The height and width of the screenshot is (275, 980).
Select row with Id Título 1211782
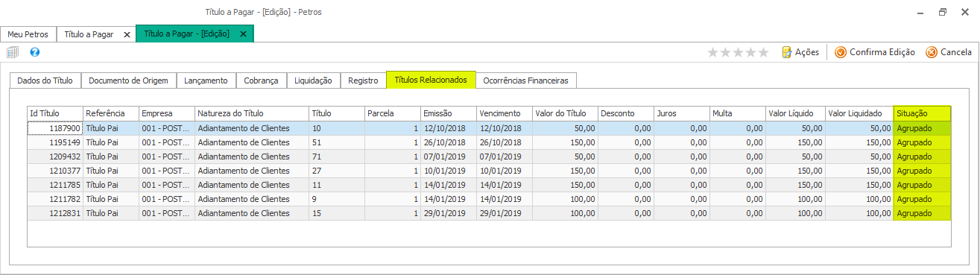(489, 199)
